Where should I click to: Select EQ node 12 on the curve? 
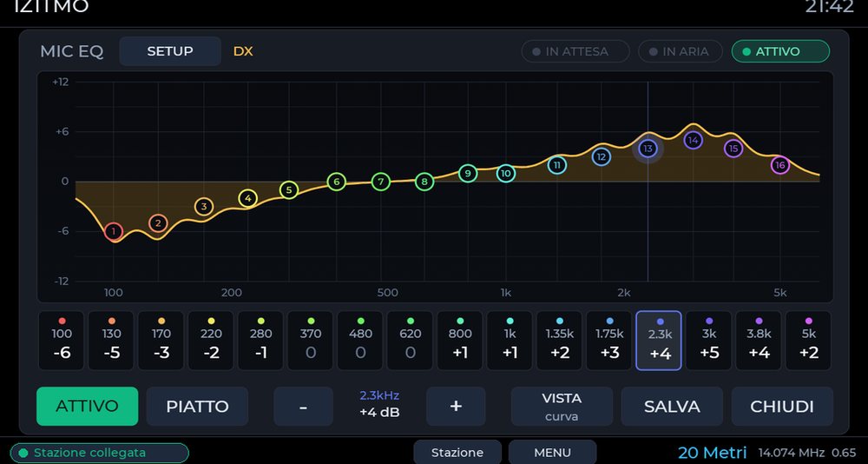[602, 157]
